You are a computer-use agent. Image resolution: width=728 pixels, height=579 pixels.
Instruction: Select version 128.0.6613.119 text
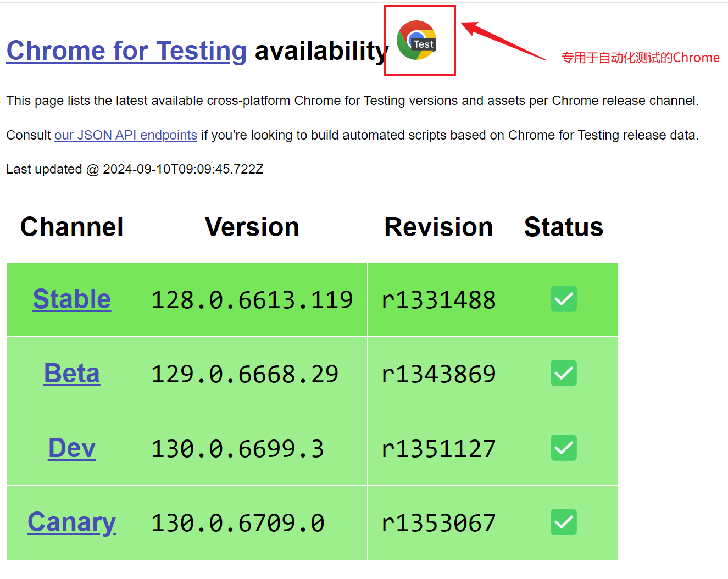point(252,300)
